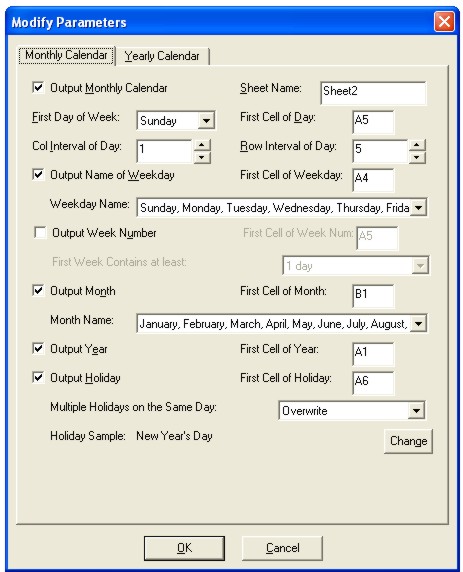Uncheck the Output Year option
This screenshot has height=572, width=463.
[x=38, y=348]
